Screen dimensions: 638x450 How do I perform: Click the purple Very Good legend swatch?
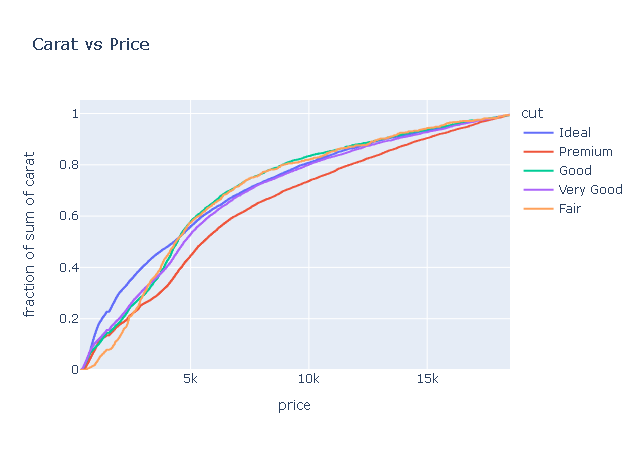(538, 190)
